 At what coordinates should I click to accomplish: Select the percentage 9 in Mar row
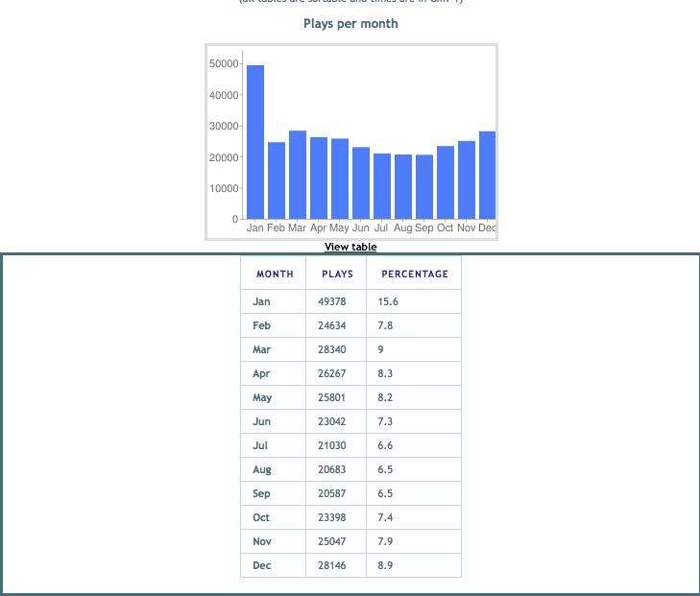click(x=380, y=349)
